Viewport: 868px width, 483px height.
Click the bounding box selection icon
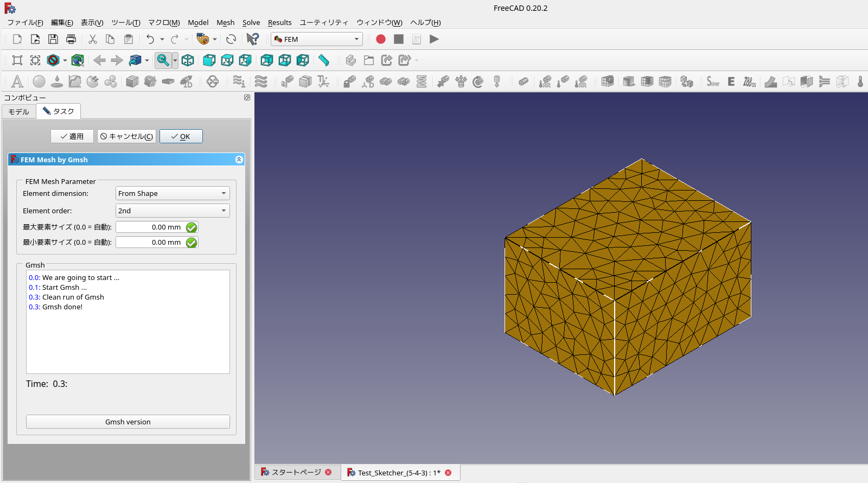pyautogui.click(x=78, y=60)
